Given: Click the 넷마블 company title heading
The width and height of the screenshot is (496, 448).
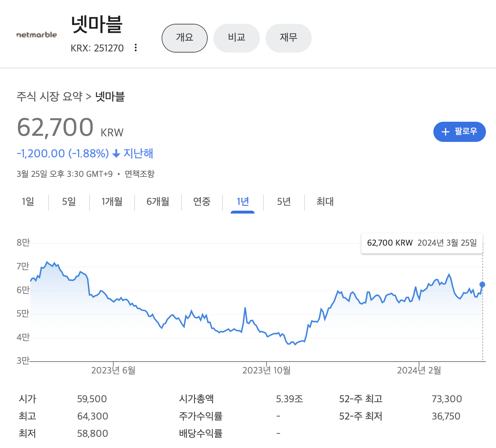Looking at the screenshot, I should (x=97, y=24).
